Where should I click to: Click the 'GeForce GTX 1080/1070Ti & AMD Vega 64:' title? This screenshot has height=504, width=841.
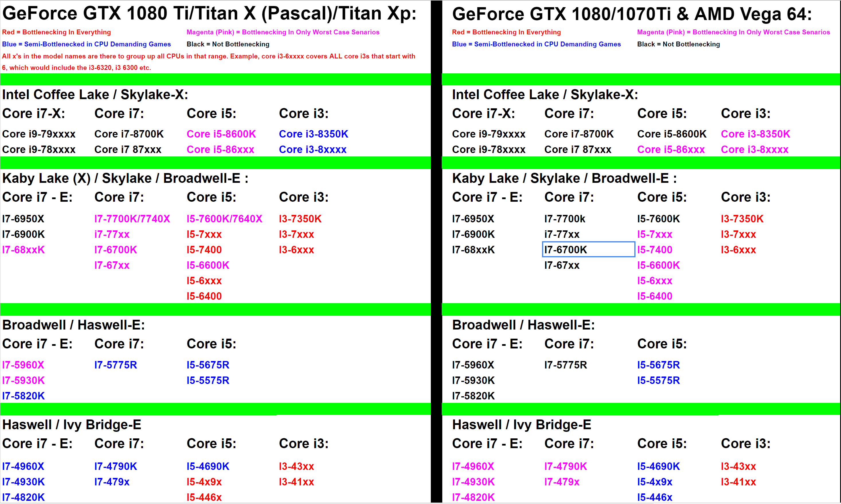(x=632, y=14)
